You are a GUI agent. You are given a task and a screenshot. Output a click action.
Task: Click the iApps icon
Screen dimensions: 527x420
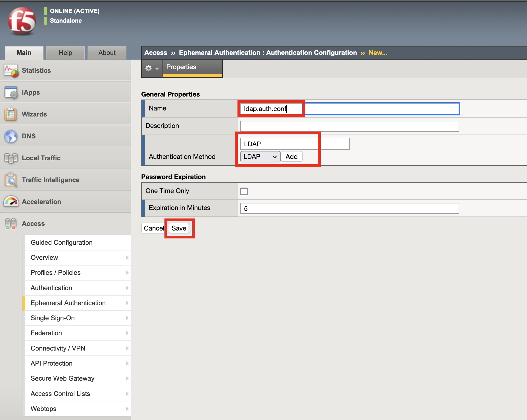[11, 92]
